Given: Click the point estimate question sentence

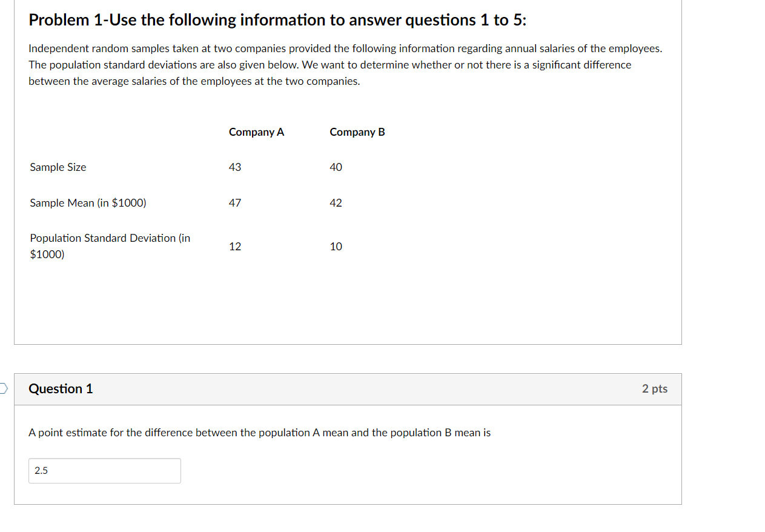Looking at the screenshot, I should click(259, 433).
